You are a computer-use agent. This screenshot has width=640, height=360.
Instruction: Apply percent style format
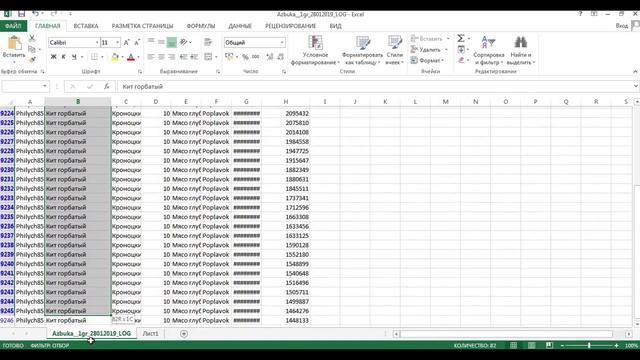pyautogui.click(x=245, y=57)
